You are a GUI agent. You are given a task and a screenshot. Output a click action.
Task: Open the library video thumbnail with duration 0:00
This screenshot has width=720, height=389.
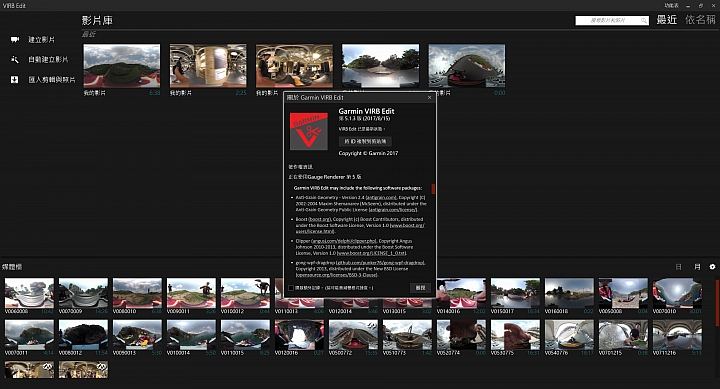(467, 66)
